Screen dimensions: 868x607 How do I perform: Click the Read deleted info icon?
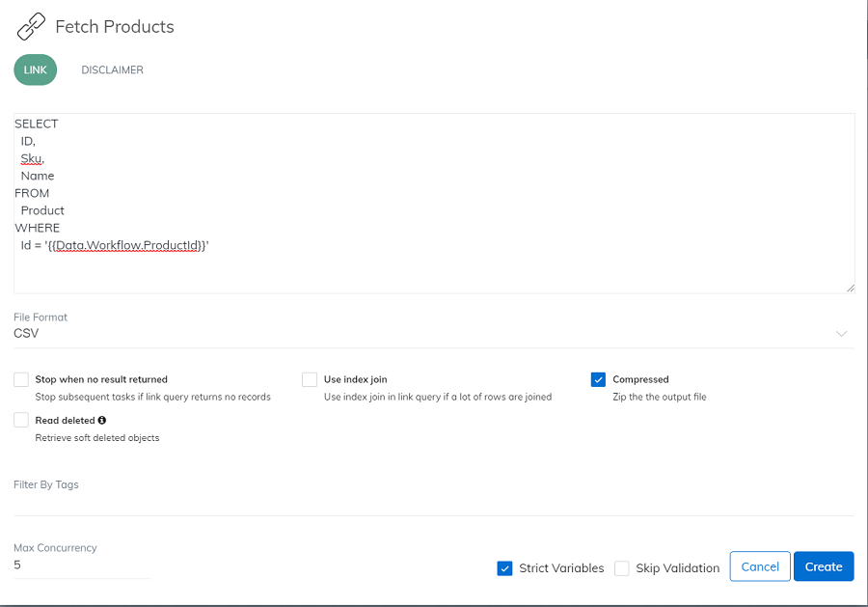(x=102, y=421)
